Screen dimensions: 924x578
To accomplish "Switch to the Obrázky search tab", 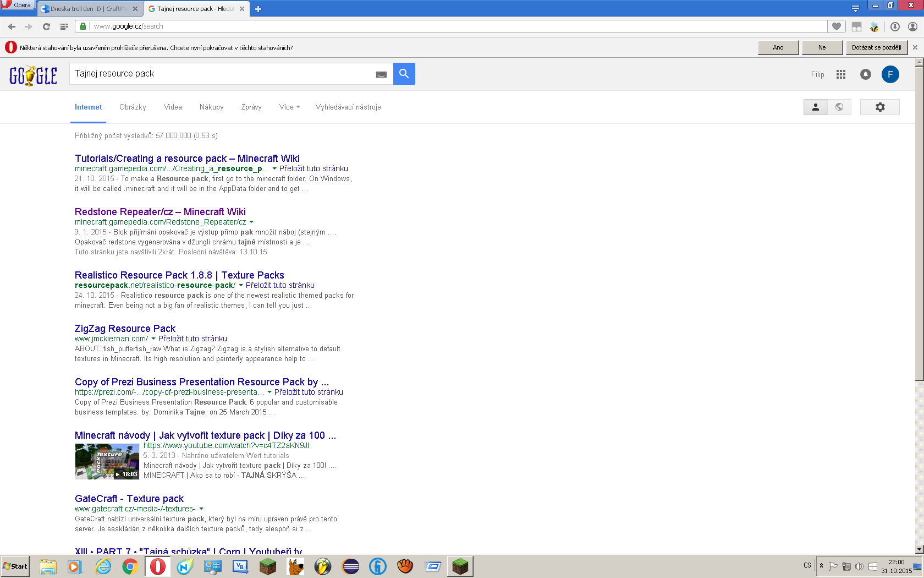I will 133,107.
